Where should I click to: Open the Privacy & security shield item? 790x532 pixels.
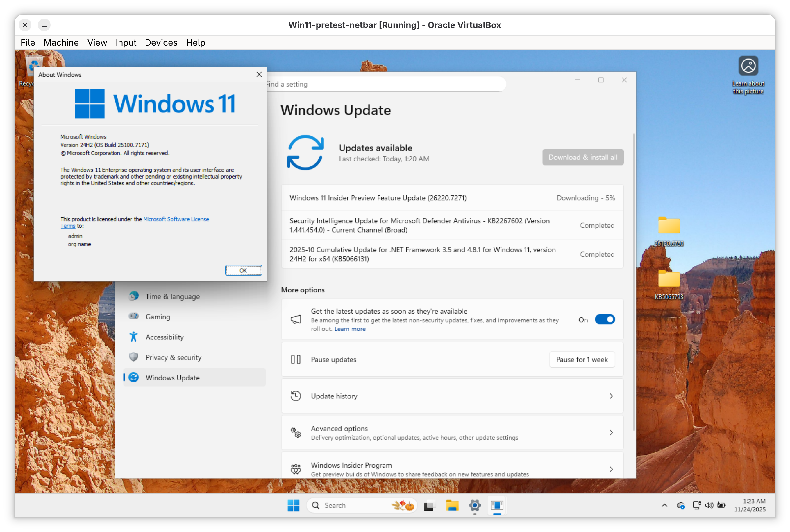point(173,357)
